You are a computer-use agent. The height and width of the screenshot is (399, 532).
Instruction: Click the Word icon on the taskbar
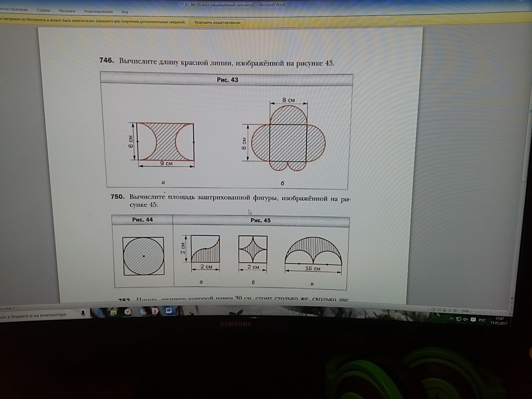[x=169, y=310]
